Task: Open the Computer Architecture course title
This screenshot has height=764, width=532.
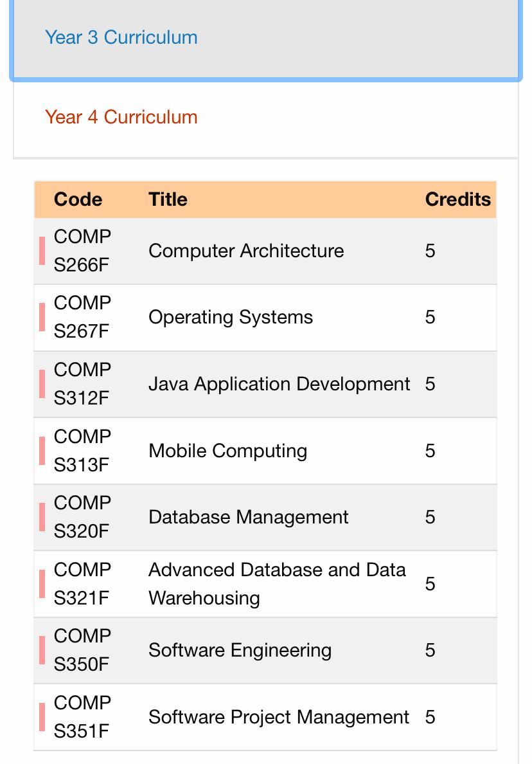Action: (246, 251)
